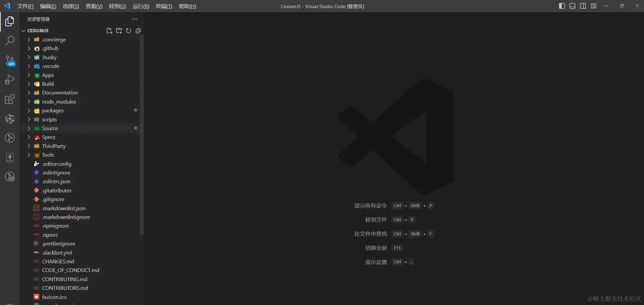
Task: Click the New File icon in explorer header
Action: (109, 31)
